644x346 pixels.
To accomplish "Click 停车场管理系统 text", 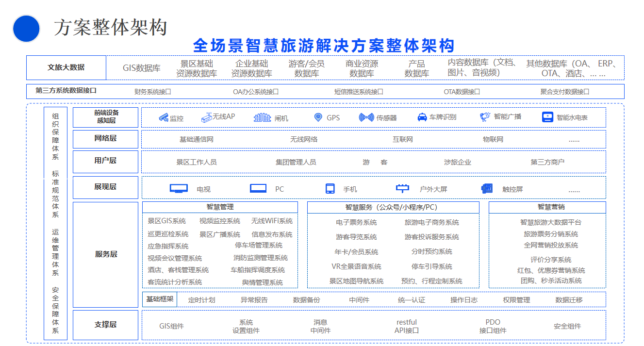I will point(259,245).
